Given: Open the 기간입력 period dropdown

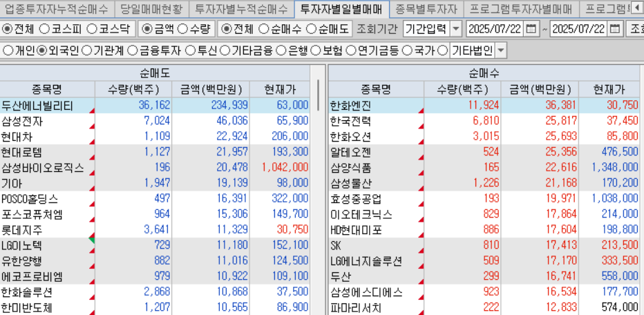Looking at the screenshot, I should coord(456,29).
